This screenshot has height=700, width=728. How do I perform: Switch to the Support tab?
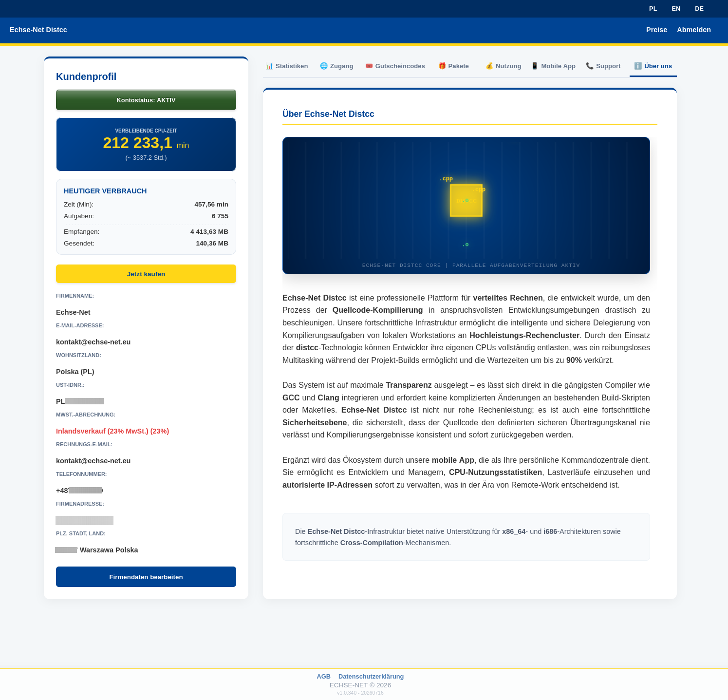[603, 66]
